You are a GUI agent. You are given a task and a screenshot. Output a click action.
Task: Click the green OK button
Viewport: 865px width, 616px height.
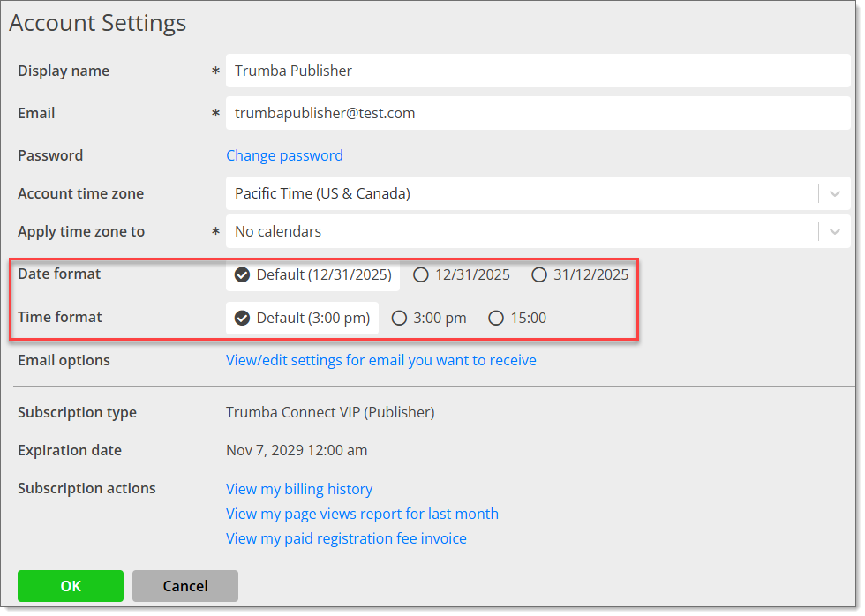(71, 586)
